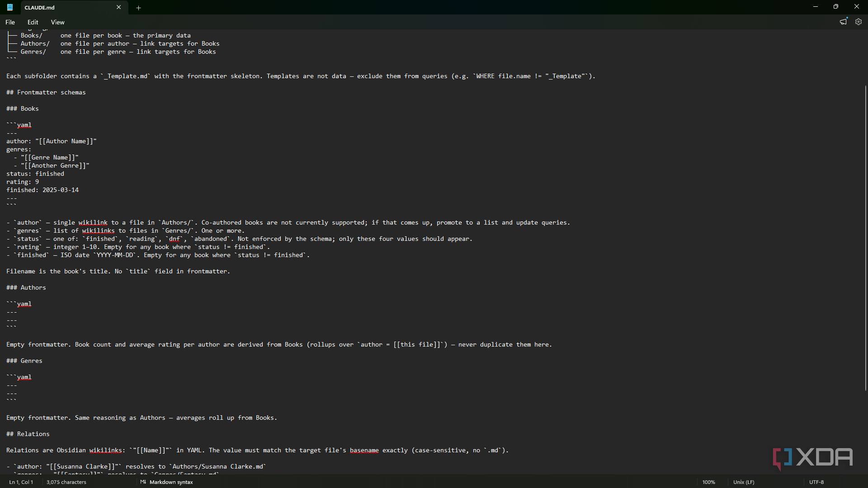The width and height of the screenshot is (868, 488).
Task: Click the '## Frontmatter schemas' heading
Action: tap(46, 92)
